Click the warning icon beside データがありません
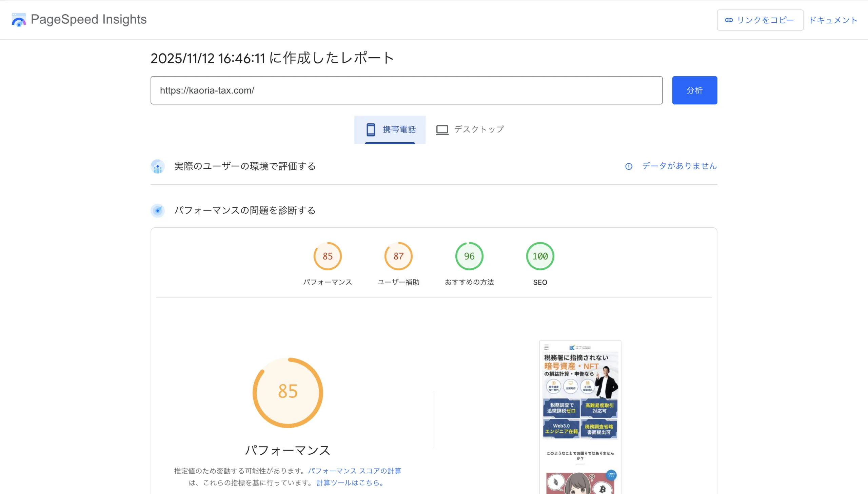The height and width of the screenshot is (494, 868). pyautogui.click(x=629, y=166)
